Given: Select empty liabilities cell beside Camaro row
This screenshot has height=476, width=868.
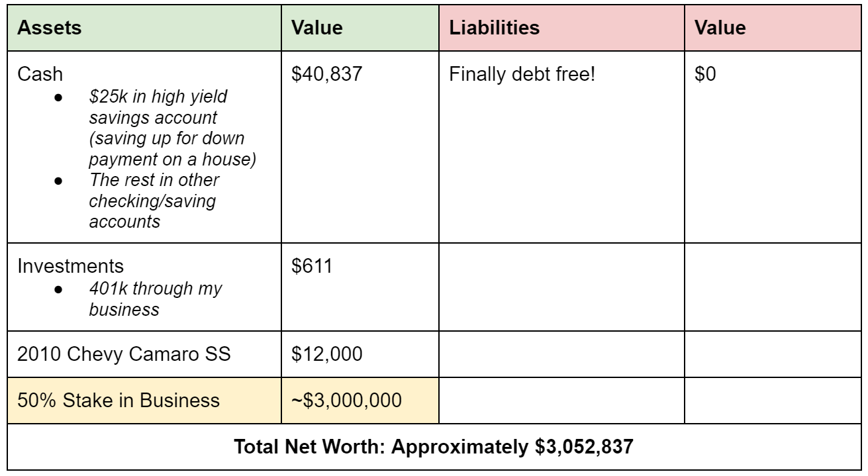Looking at the screenshot, I should (561, 354).
